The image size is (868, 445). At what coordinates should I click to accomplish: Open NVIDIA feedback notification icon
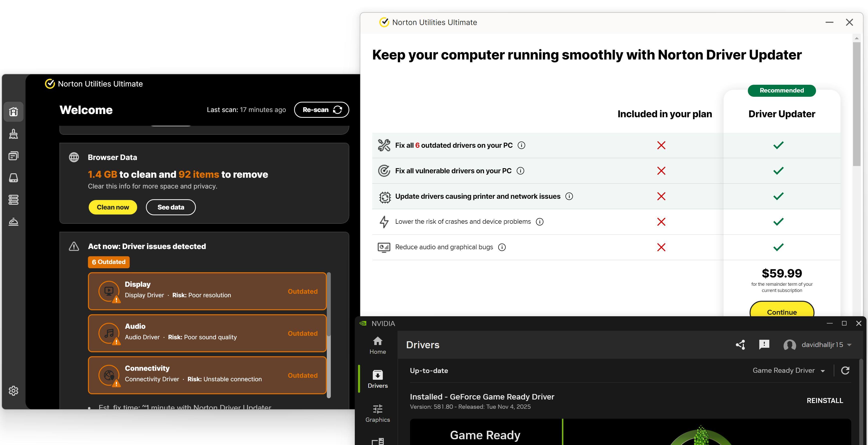coord(764,344)
